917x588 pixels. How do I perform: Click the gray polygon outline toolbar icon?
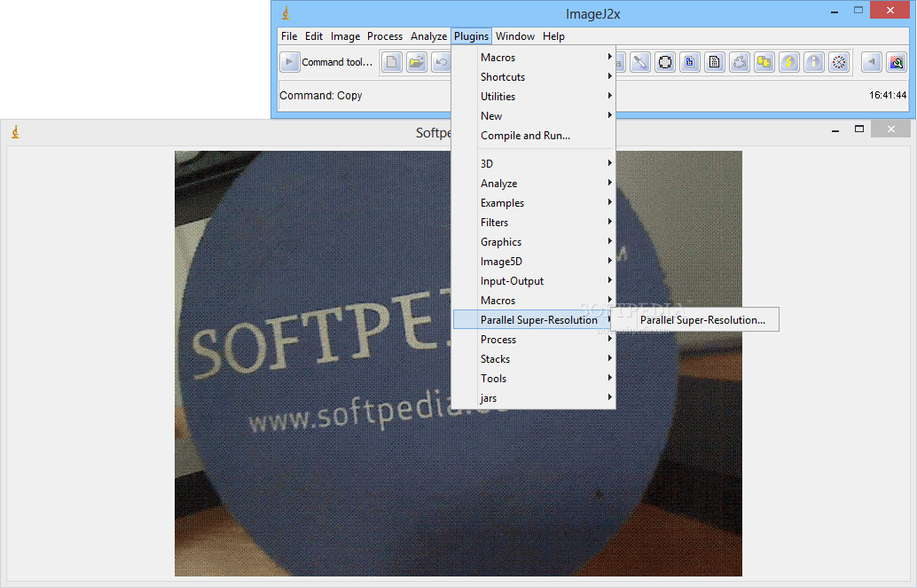tap(740, 62)
